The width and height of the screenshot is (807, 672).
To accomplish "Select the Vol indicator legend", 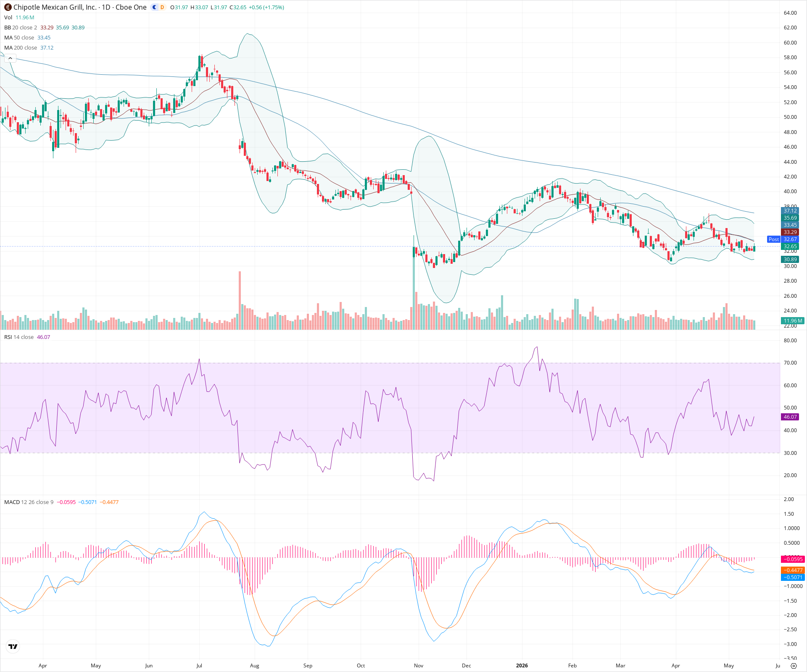I will point(8,17).
